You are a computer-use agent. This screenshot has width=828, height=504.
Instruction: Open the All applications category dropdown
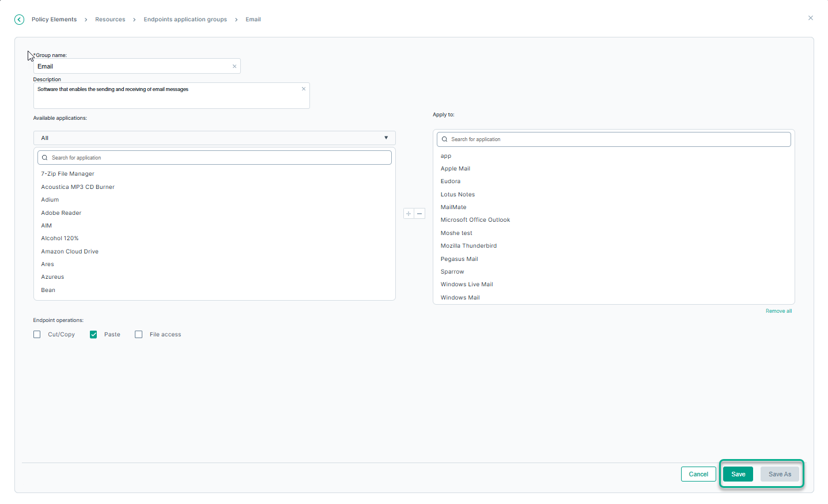point(214,138)
